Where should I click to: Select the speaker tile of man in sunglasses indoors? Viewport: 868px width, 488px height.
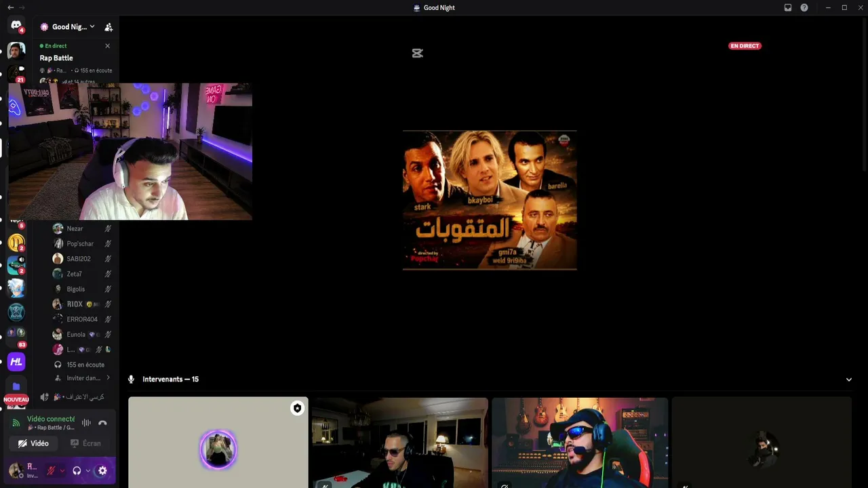pos(400,443)
